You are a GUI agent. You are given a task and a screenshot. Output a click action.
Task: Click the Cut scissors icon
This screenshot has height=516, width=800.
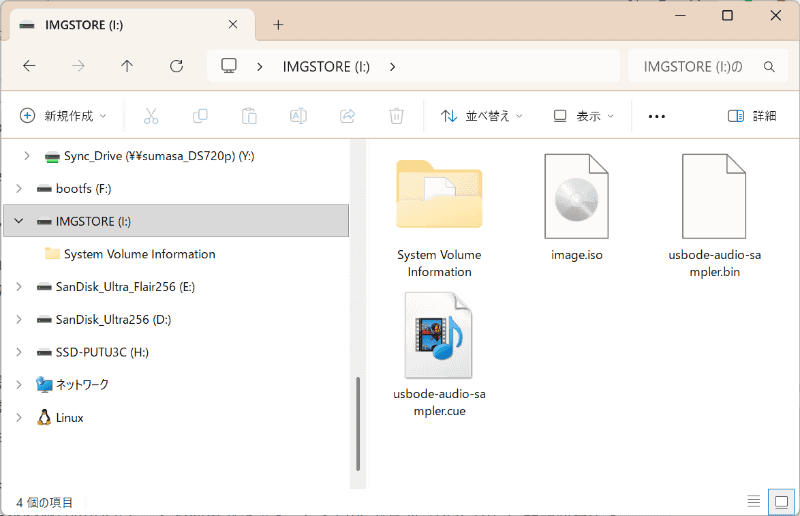point(151,116)
